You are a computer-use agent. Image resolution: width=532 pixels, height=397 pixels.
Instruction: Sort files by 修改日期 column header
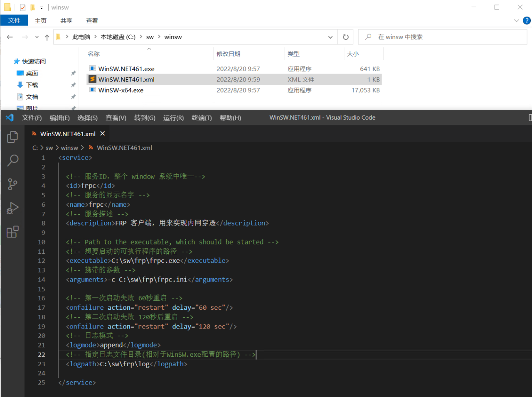tap(229, 54)
